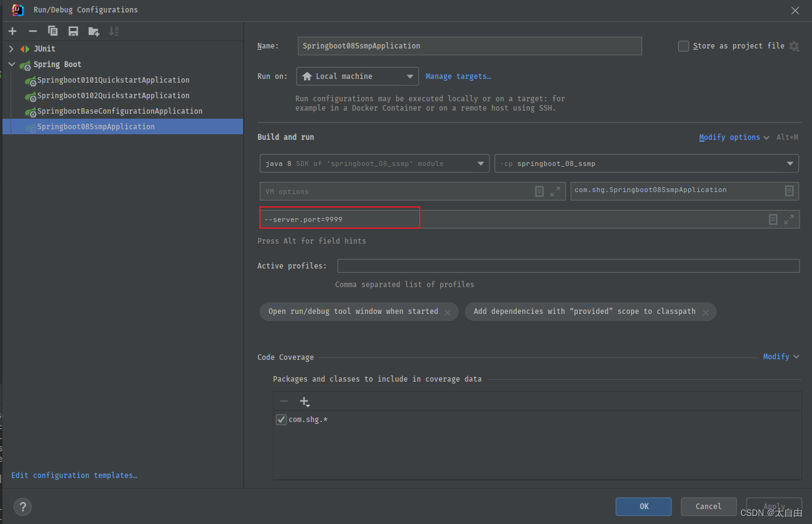The width and height of the screenshot is (812, 524).
Task: Select Springboot0102QuickstartApplication configuration
Action: click(x=113, y=96)
